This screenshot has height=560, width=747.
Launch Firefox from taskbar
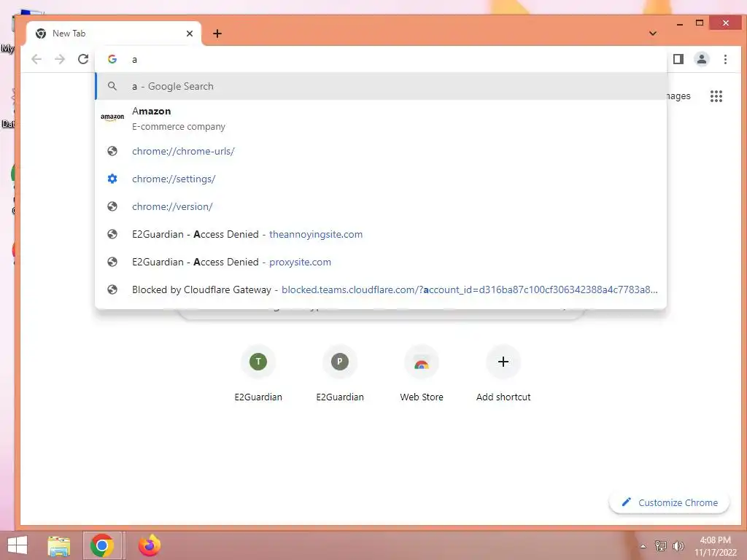pyautogui.click(x=150, y=545)
